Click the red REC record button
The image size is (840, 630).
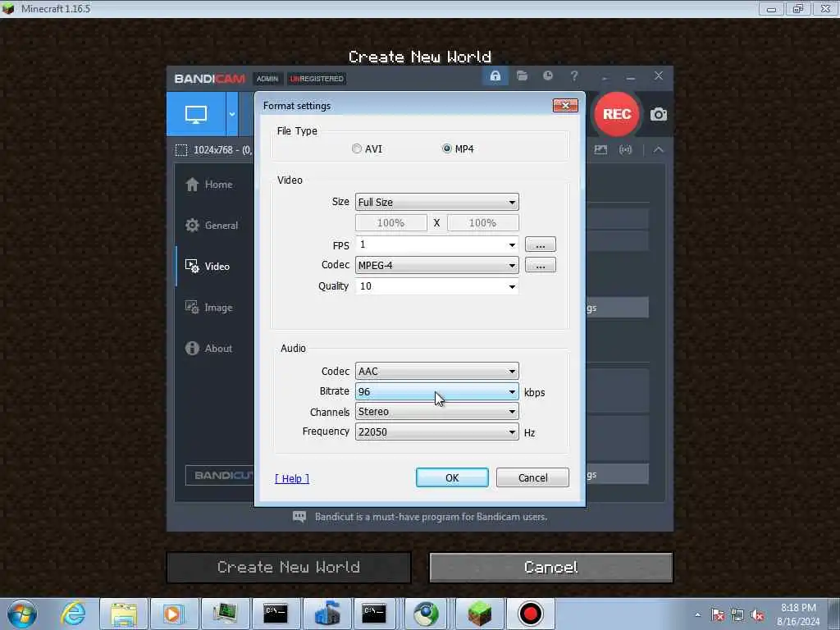(617, 114)
